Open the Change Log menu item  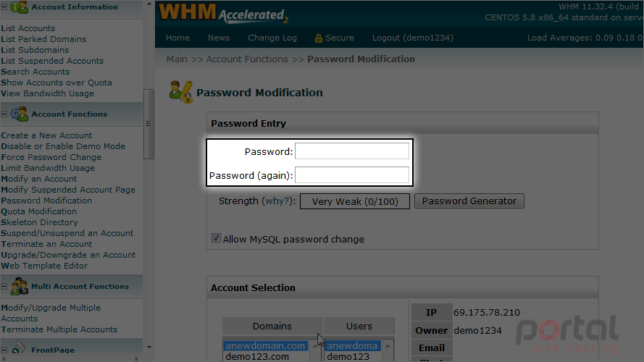coord(272,38)
